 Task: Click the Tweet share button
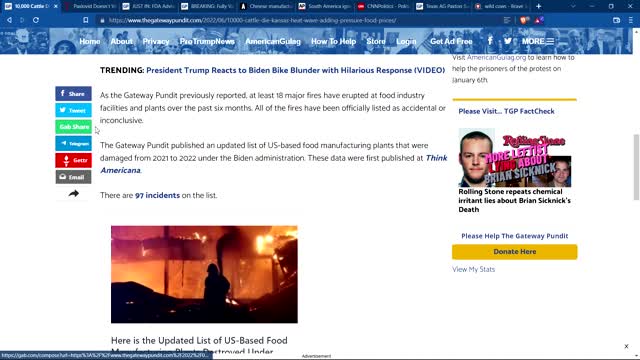pyautogui.click(x=73, y=110)
